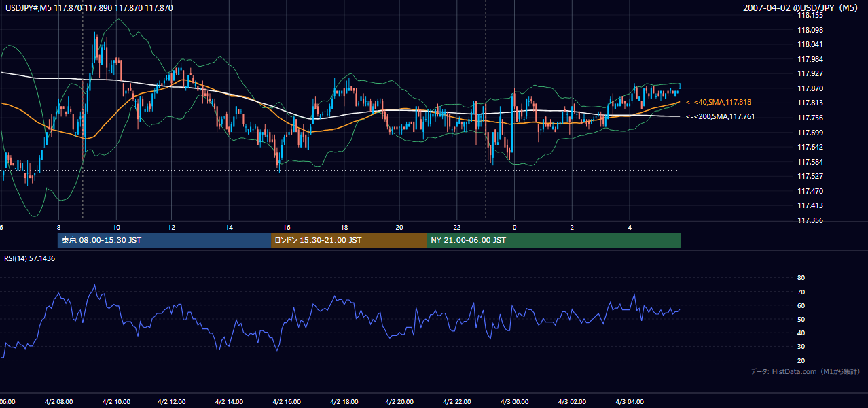Click the RSI 50 level label
This screenshot has height=408, width=868.
pyautogui.click(x=801, y=319)
